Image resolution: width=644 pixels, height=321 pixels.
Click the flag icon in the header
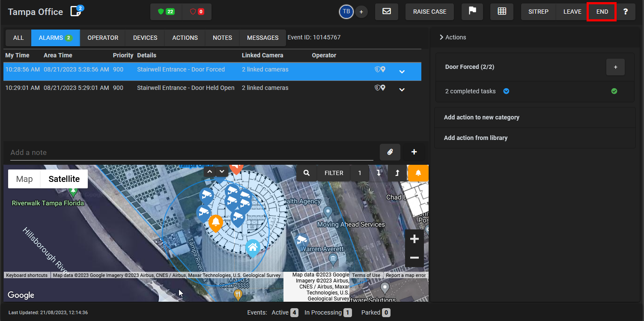tap(473, 12)
